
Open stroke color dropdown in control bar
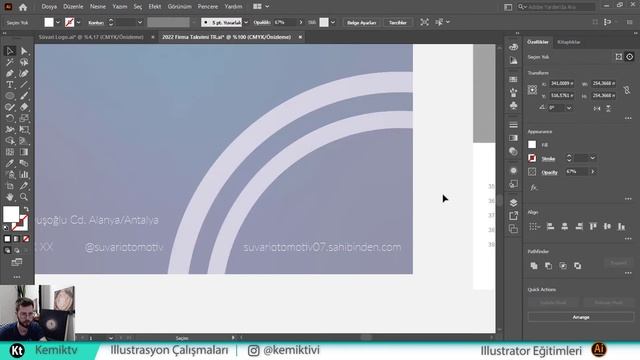click(x=78, y=22)
